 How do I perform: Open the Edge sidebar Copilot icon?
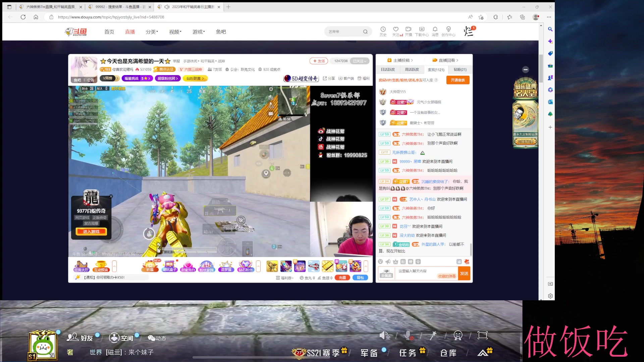550,41
